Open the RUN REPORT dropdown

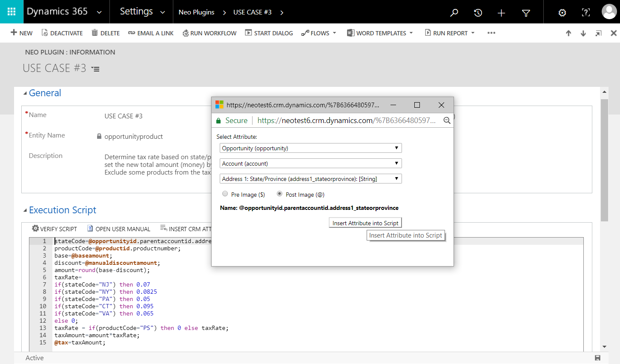tap(450, 33)
